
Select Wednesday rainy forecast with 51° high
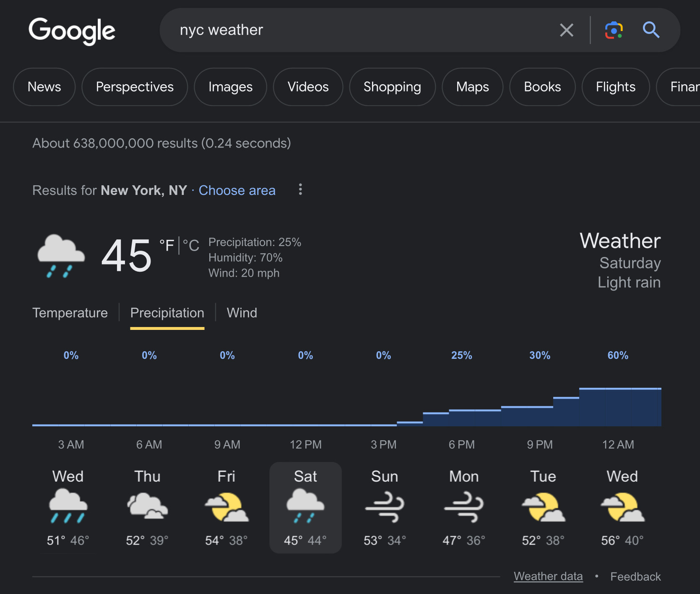(68, 508)
